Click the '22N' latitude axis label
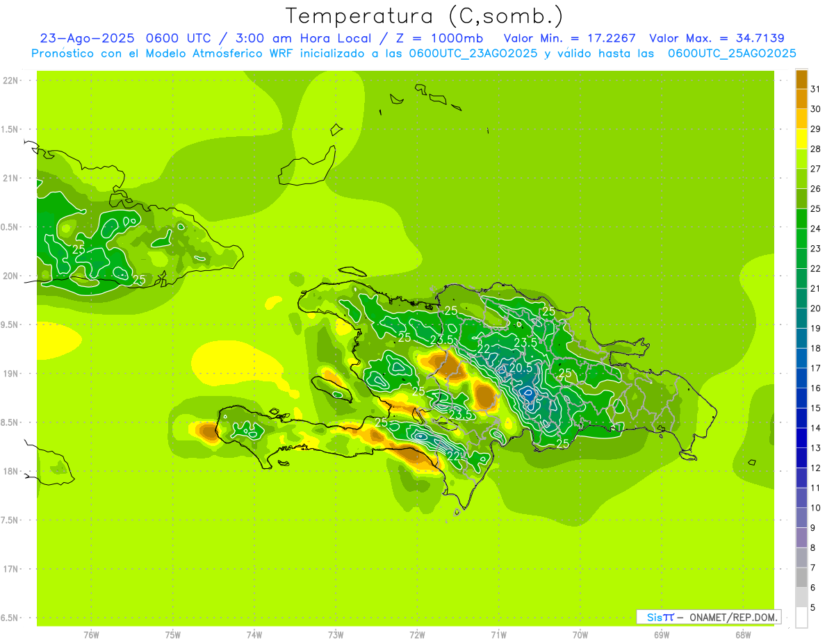Image resolution: width=834 pixels, height=644 pixels. point(12,81)
